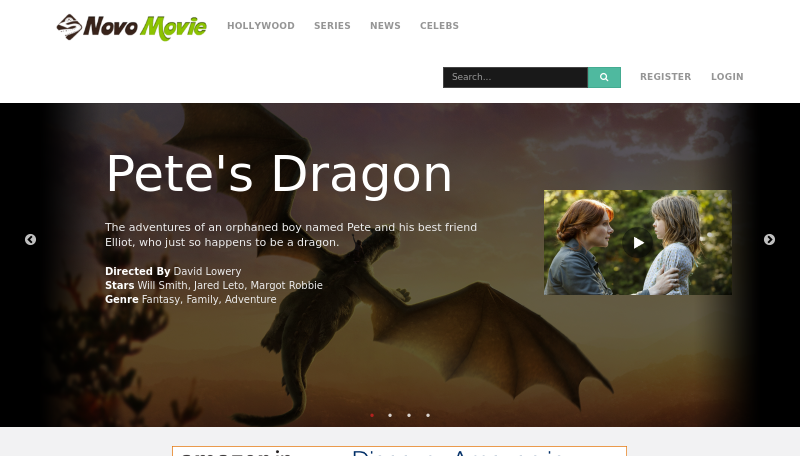This screenshot has width=800, height=456.
Task: Click the Pete's Dragon title
Action: pos(279,174)
